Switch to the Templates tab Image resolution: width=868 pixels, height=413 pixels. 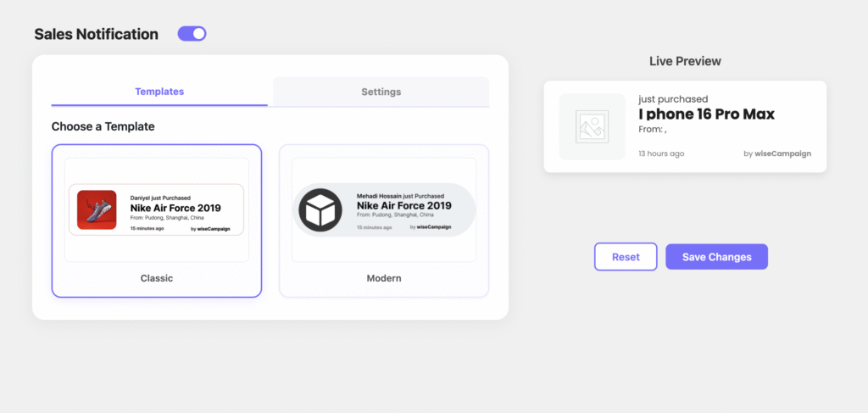coord(159,92)
